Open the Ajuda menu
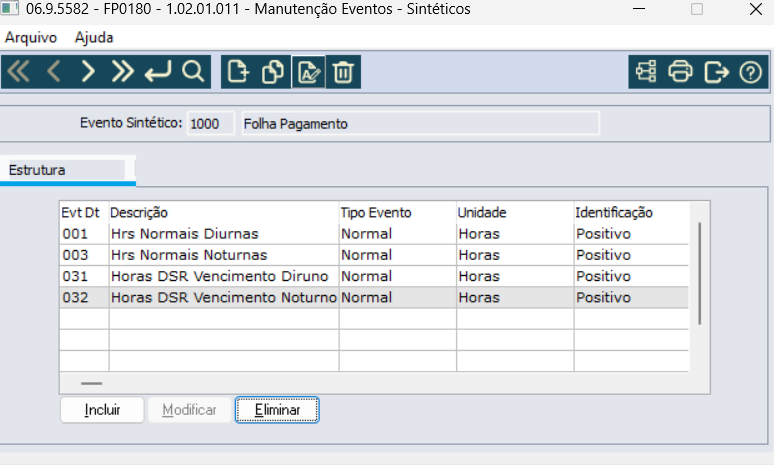 point(94,38)
